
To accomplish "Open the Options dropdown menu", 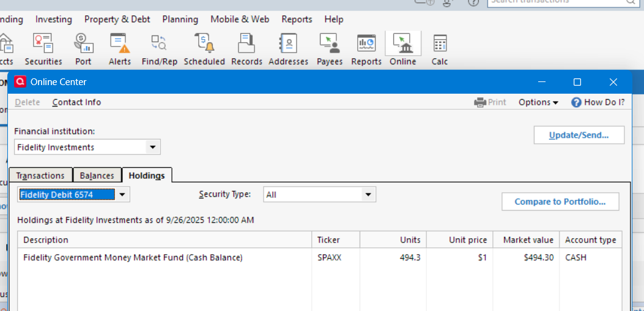I will 538,102.
